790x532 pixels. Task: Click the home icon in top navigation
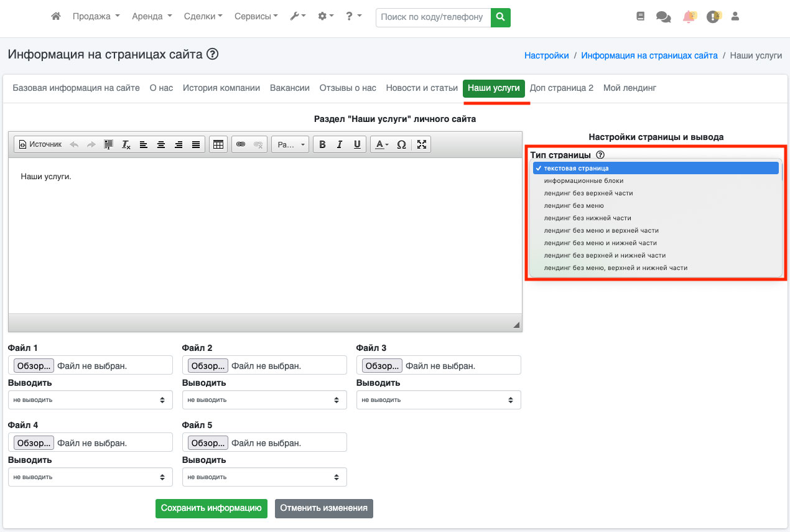[56, 17]
